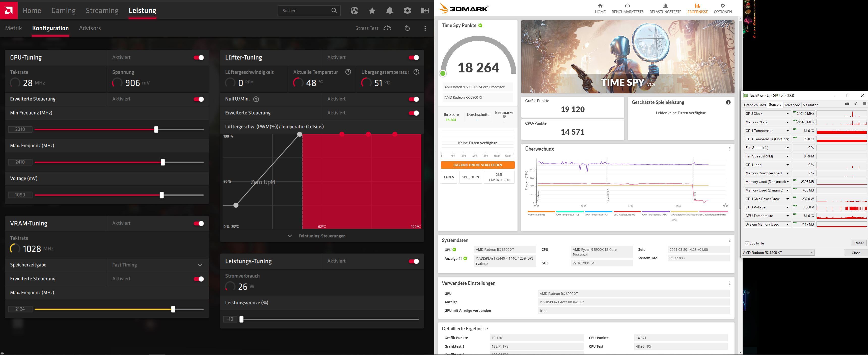
Task: Click fan curve point at 100% top
Action: 300,134
